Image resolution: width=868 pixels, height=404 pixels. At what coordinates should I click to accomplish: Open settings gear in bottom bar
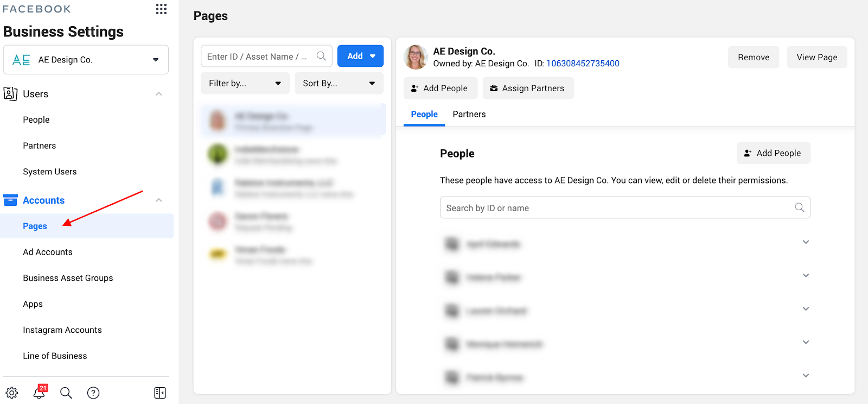pyautogui.click(x=12, y=393)
